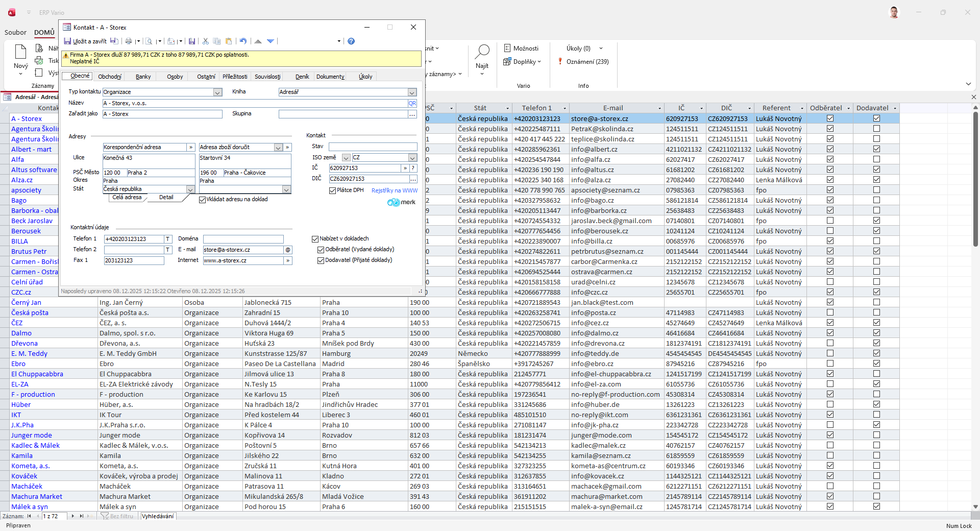The height and width of the screenshot is (531, 980).
Task: Click the paste clipboard icon
Action: tap(229, 41)
